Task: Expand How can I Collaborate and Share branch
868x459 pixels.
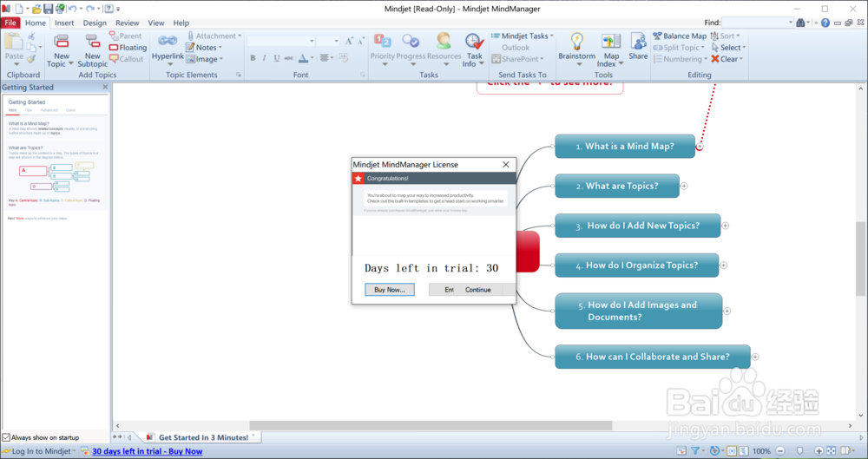Action: click(755, 357)
